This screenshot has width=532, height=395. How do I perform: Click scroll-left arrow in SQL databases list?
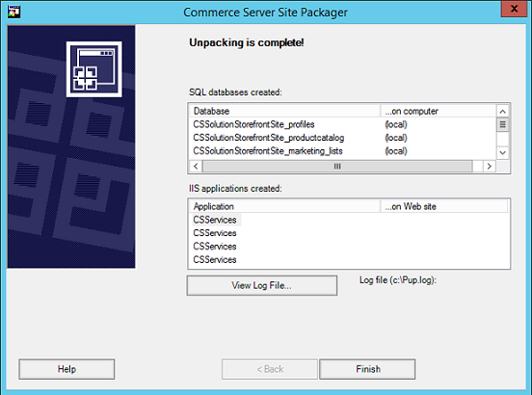click(196, 166)
